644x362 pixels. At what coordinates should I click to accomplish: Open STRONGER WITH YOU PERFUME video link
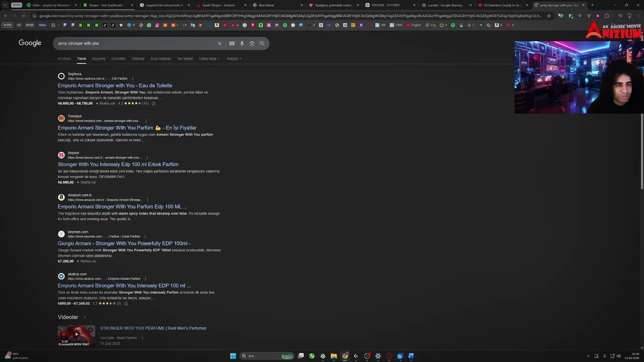153,328
